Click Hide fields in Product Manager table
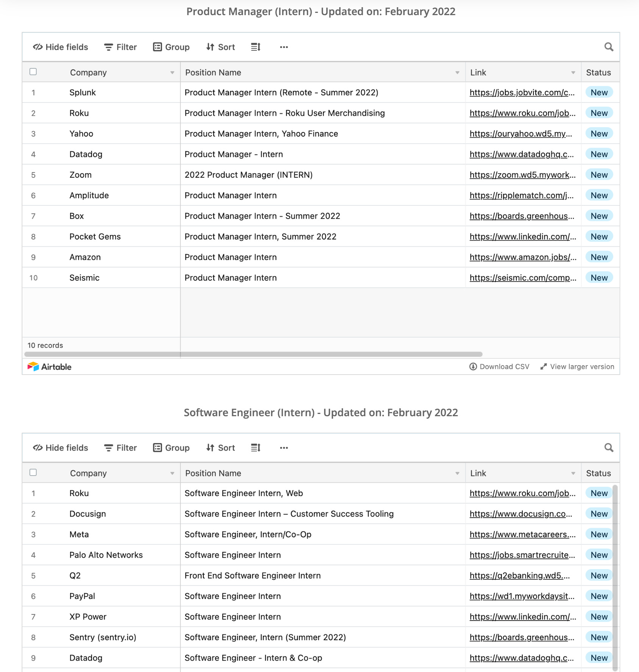 click(61, 47)
